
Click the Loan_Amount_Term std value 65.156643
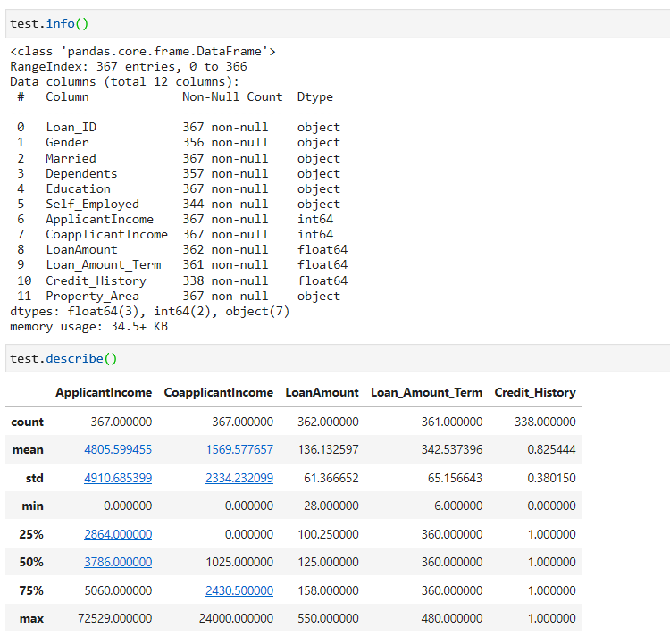(455, 478)
